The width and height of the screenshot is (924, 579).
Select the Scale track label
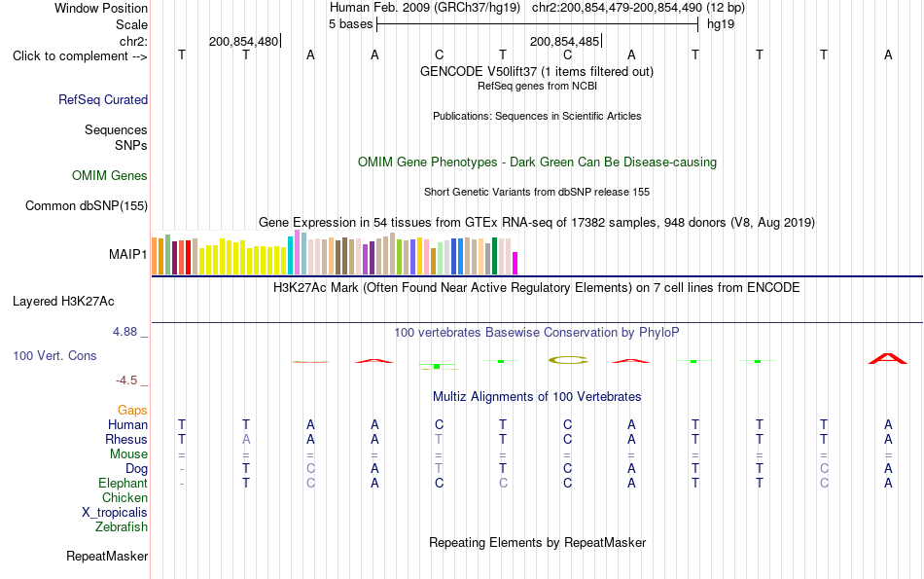coord(131,24)
